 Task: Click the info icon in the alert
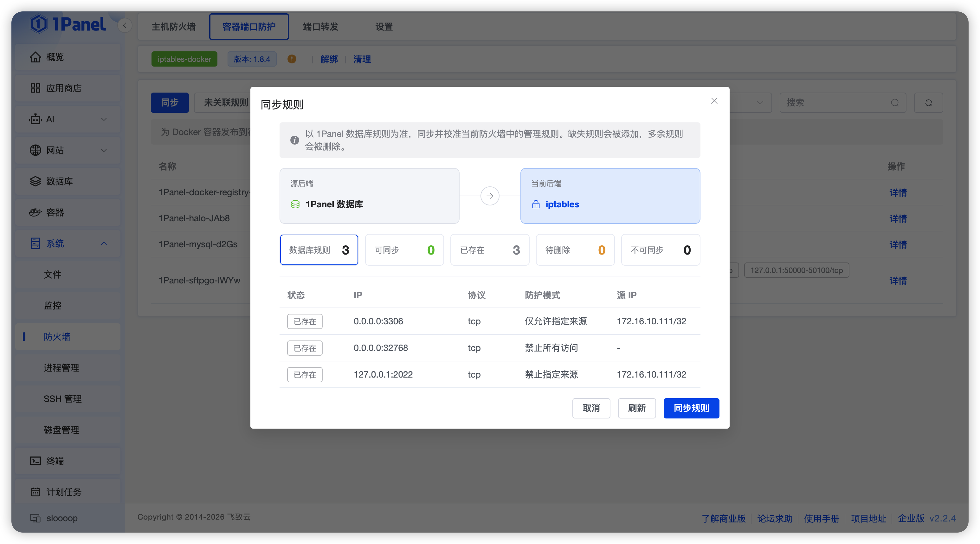(294, 140)
